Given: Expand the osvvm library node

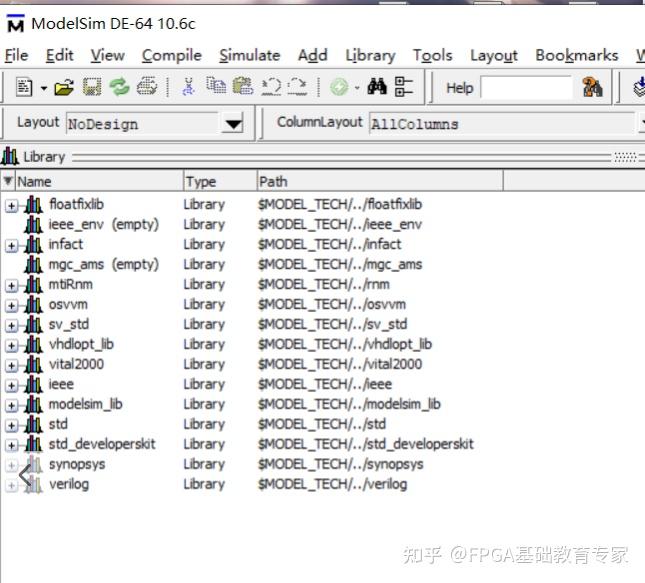Looking at the screenshot, I should tap(12, 306).
